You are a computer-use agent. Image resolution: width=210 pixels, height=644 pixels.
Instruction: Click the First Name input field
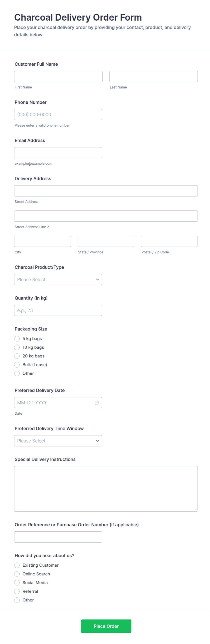[x=58, y=76]
